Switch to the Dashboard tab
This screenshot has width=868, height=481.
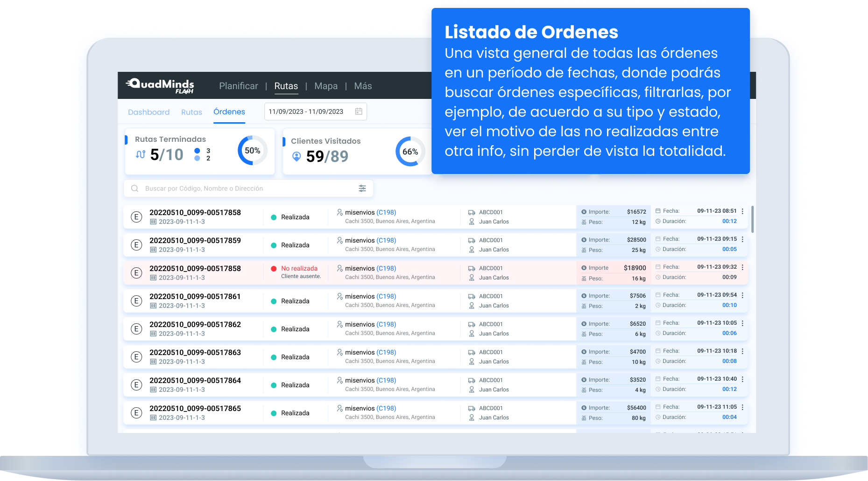[148, 112]
